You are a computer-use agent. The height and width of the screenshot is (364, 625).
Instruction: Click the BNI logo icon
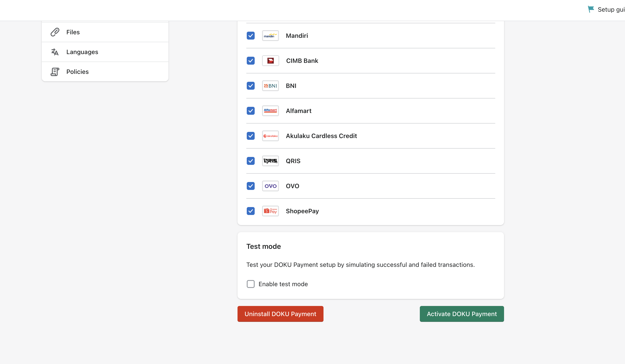tap(270, 86)
